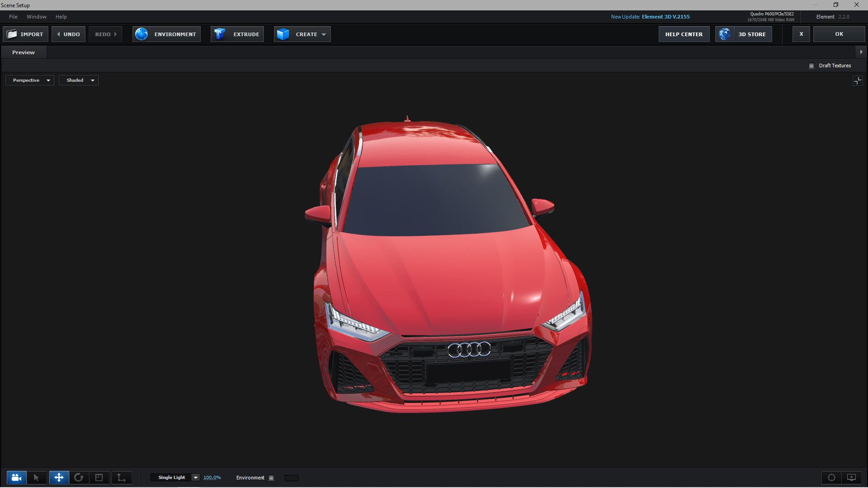Click the Element 3D V.2155 update link

coord(665,17)
